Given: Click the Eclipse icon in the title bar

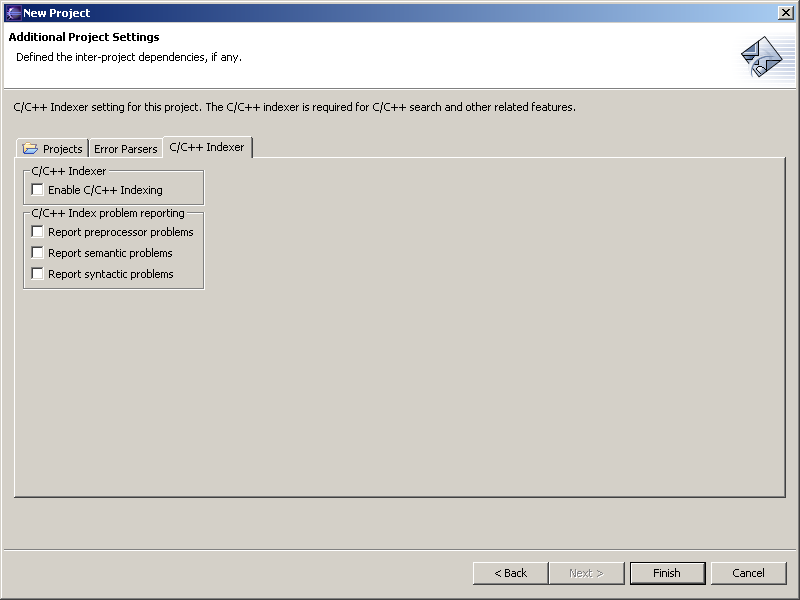Looking at the screenshot, I should [x=13, y=13].
